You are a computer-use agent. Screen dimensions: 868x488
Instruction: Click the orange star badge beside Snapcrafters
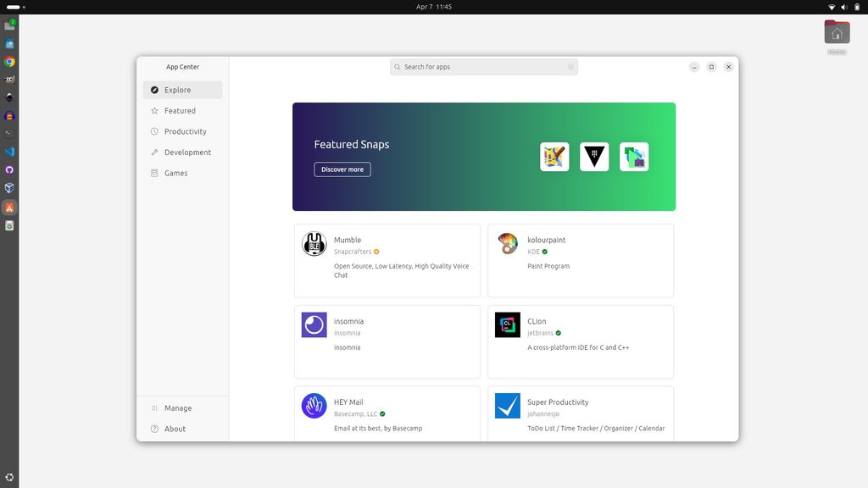click(376, 252)
